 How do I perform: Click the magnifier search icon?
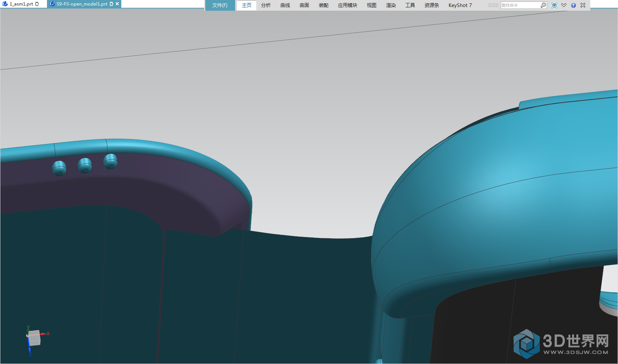click(543, 5)
